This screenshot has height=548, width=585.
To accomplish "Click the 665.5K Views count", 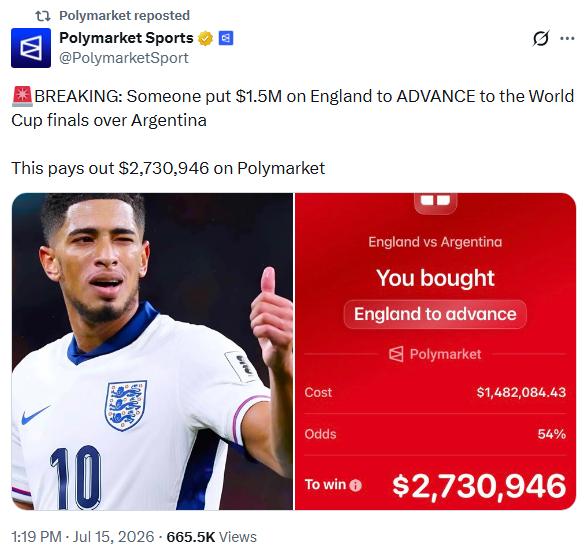I will 212,537.
